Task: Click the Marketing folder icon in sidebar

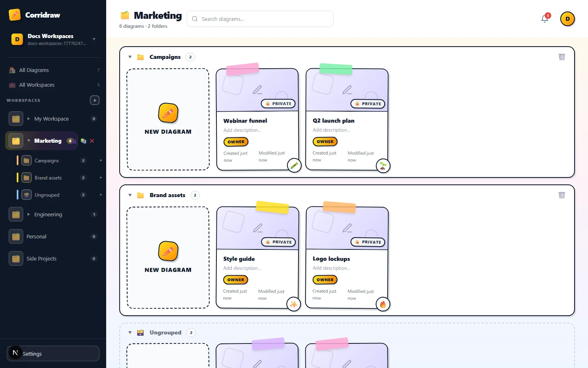Action: (16, 141)
